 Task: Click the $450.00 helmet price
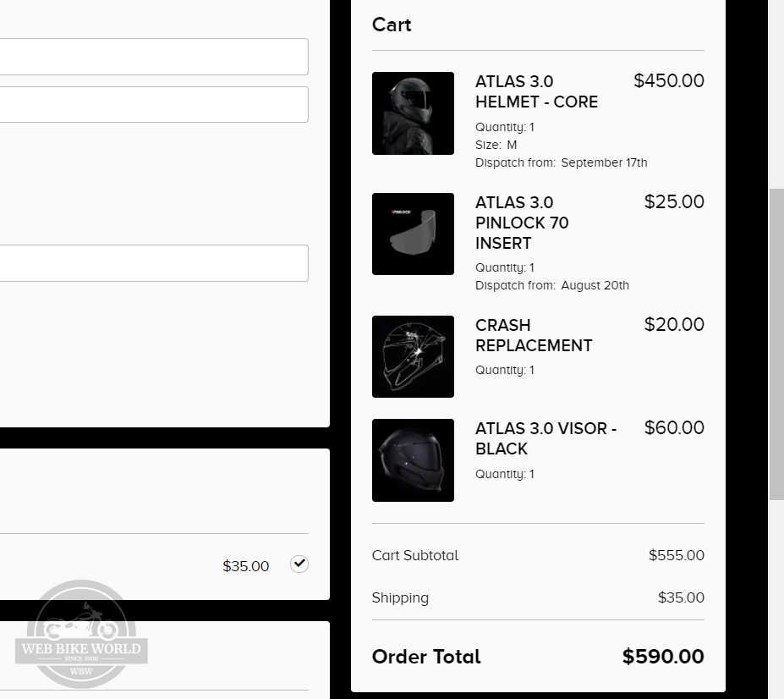pyautogui.click(x=668, y=81)
